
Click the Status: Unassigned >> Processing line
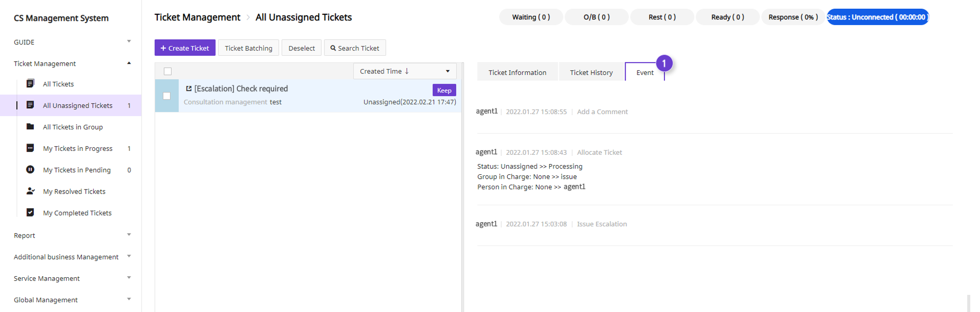[530, 167]
